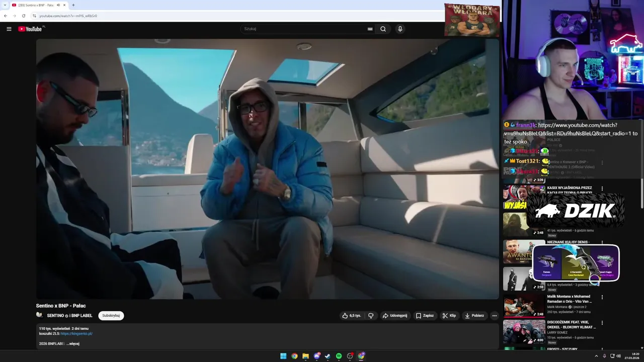The width and height of the screenshot is (644, 362).
Task: Mute the tab via its speaker icon
Action: [x=58, y=5]
